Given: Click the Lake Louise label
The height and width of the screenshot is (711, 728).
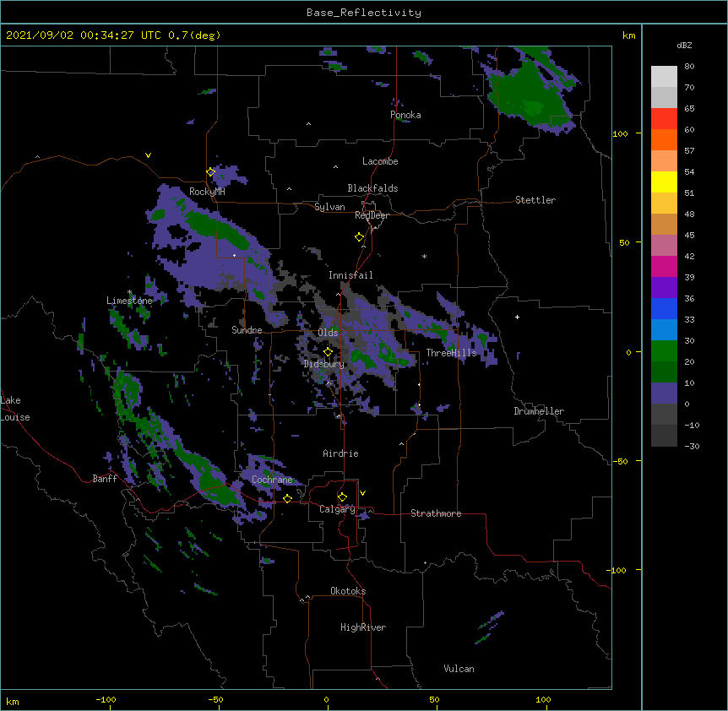Looking at the screenshot, I should pyautogui.click(x=15, y=409).
